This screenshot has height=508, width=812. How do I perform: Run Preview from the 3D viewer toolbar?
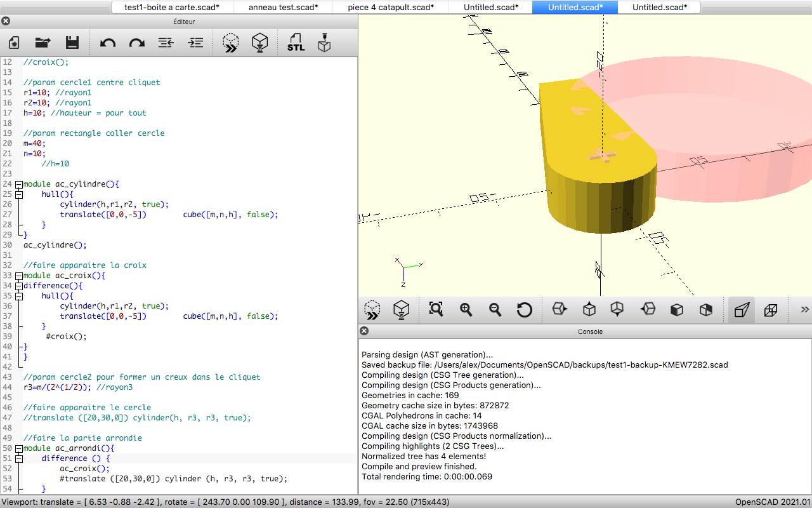372,310
